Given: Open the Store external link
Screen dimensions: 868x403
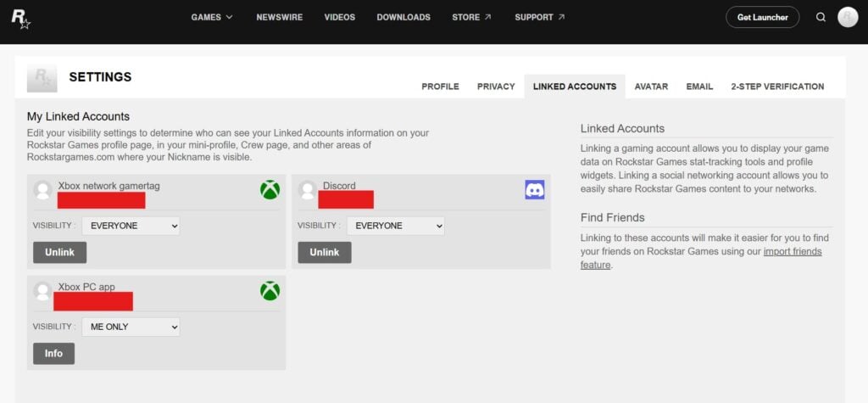Looking at the screenshot, I should point(471,17).
